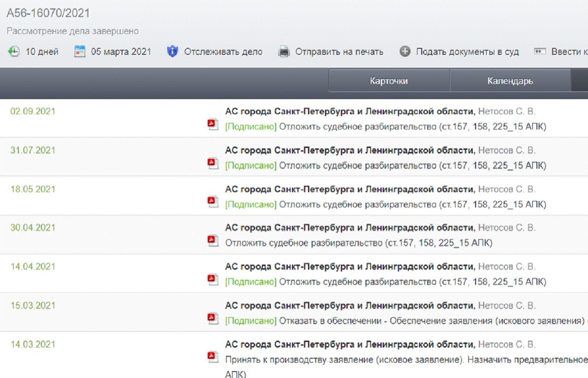The height and width of the screenshot is (378, 588).
Task: Open Отложить судебное разбирательство link dated 02.09.2021
Action: pos(413,127)
